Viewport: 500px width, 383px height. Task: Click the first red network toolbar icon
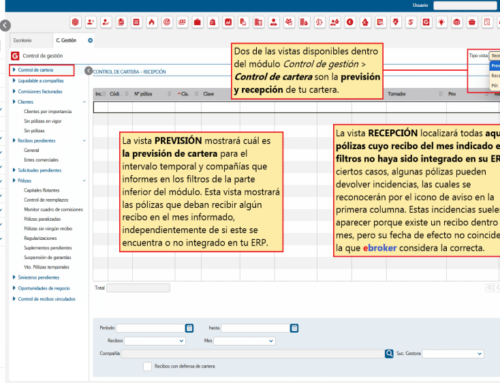pyautogui.click(x=75, y=22)
